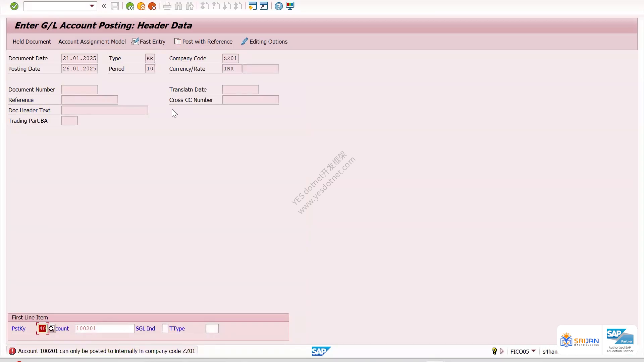This screenshot has height=362, width=644.
Task: Click the Generate Shortcut icon
Action: point(264,6)
